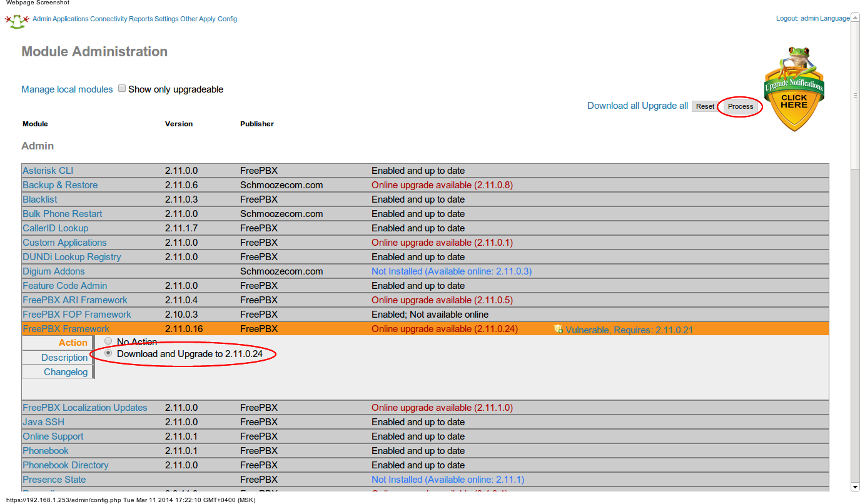Click 'Online upgrade available (2.11.1.0)' status
This screenshot has height=504, width=860.
point(442,408)
